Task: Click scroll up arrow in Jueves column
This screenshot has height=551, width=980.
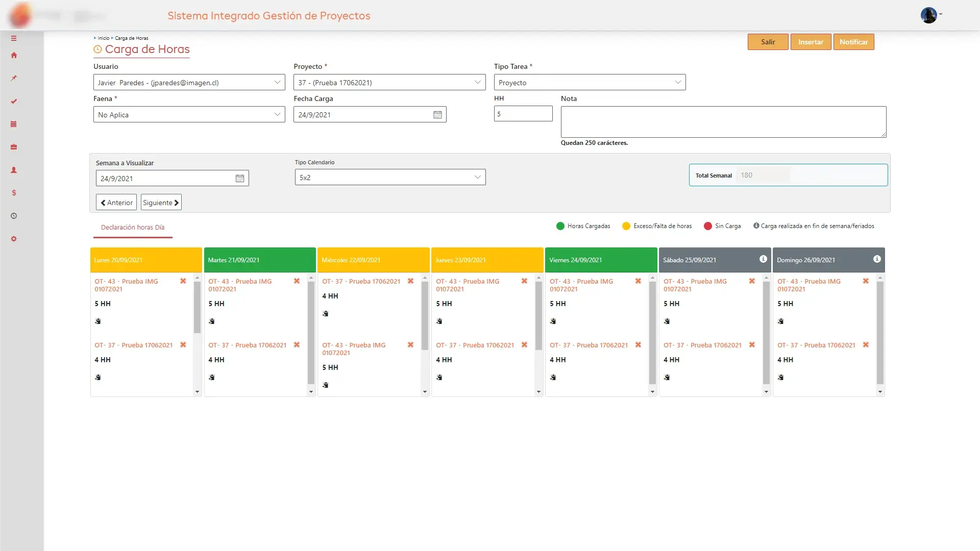Action: pyautogui.click(x=538, y=278)
